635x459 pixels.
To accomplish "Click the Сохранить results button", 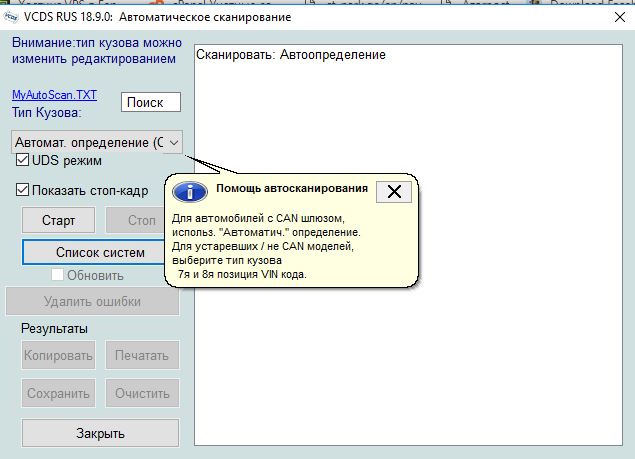I will click(x=58, y=393).
